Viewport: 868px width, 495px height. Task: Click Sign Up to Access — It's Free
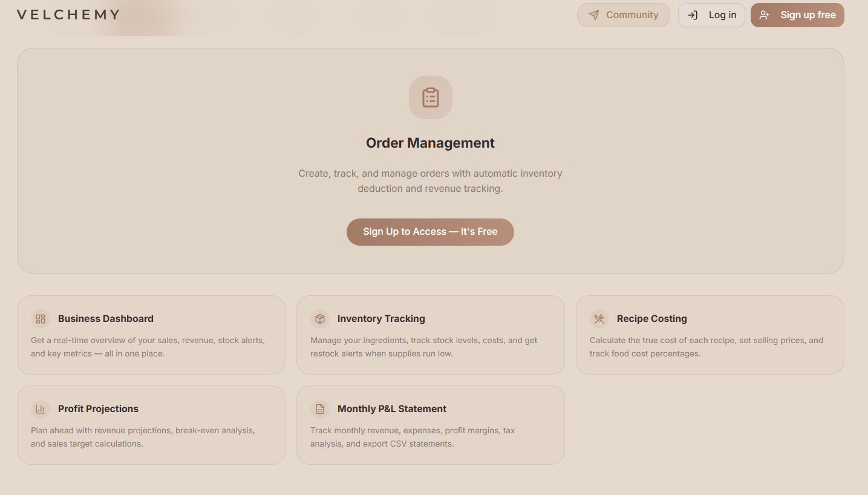[430, 232]
